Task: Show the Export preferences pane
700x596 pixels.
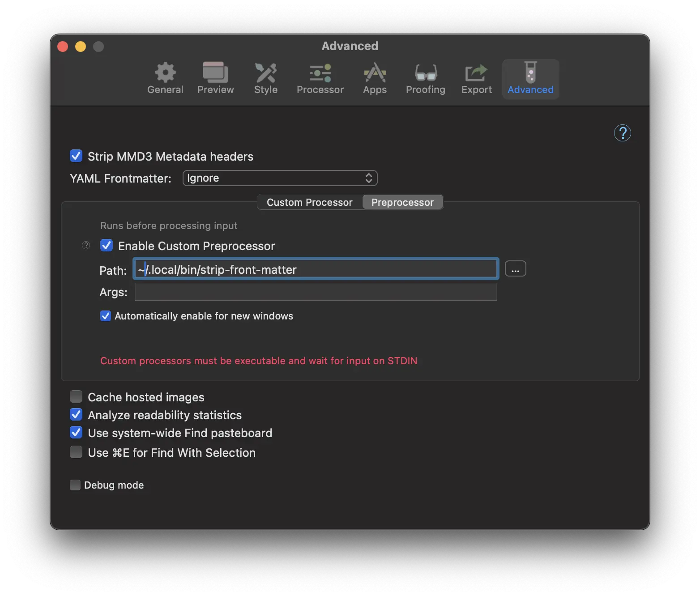Action: tap(476, 79)
